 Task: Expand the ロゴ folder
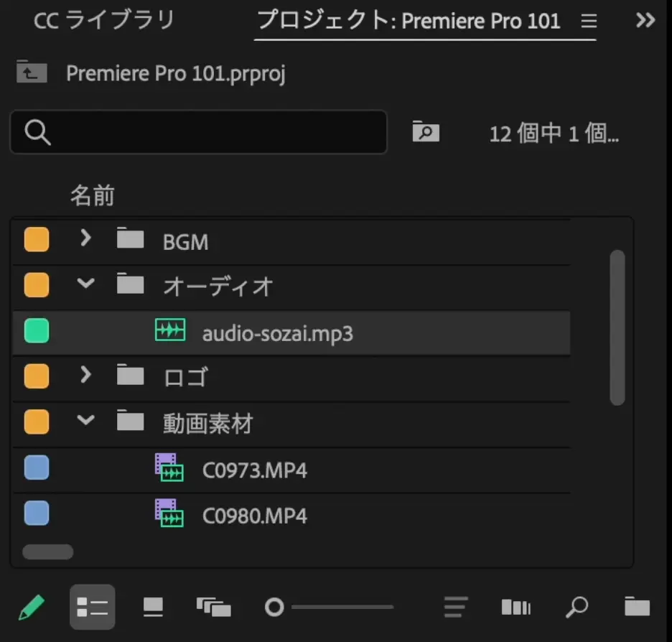[85, 376]
